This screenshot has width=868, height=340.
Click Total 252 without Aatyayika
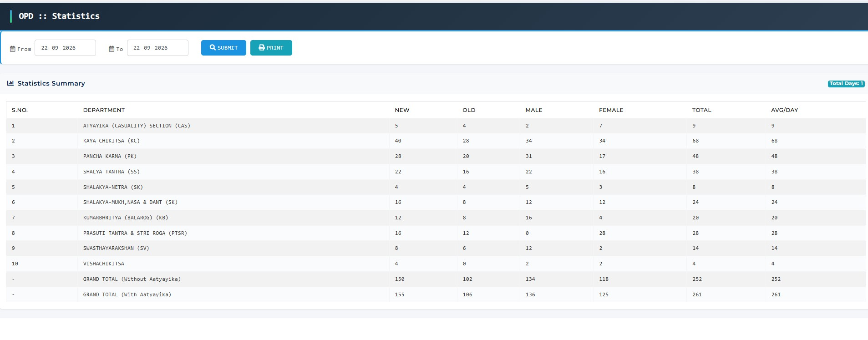697,279
